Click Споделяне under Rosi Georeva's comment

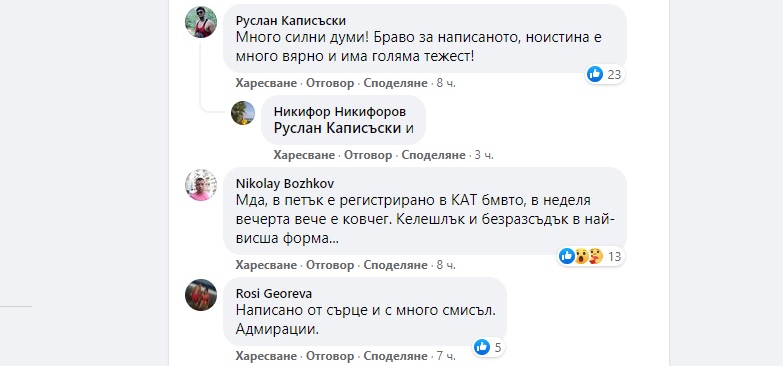(395, 357)
